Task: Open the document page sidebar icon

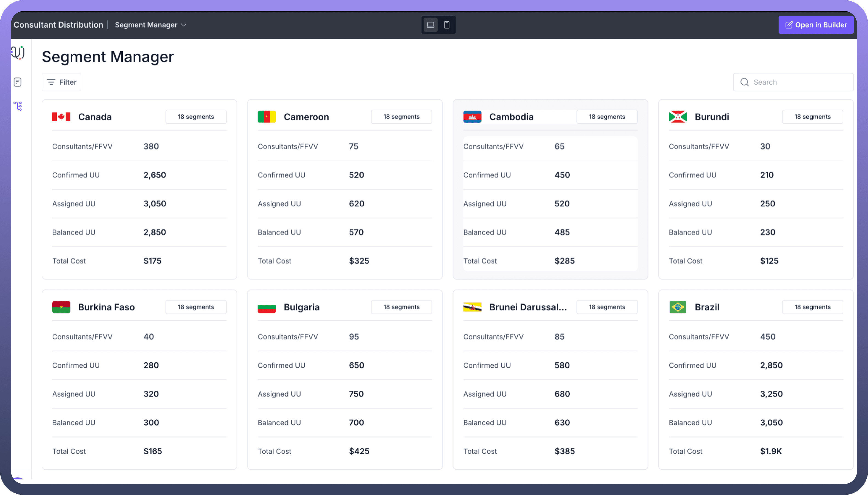Action: pyautogui.click(x=18, y=82)
